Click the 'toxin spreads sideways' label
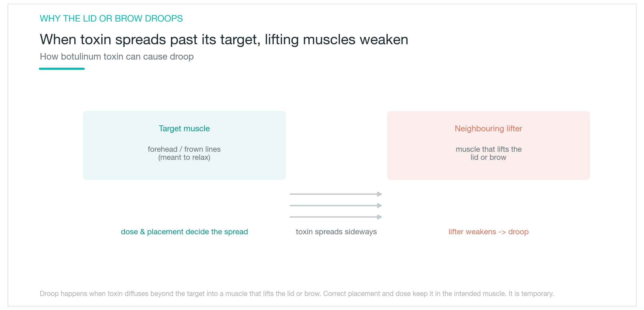This screenshot has width=644, height=310. tap(336, 232)
